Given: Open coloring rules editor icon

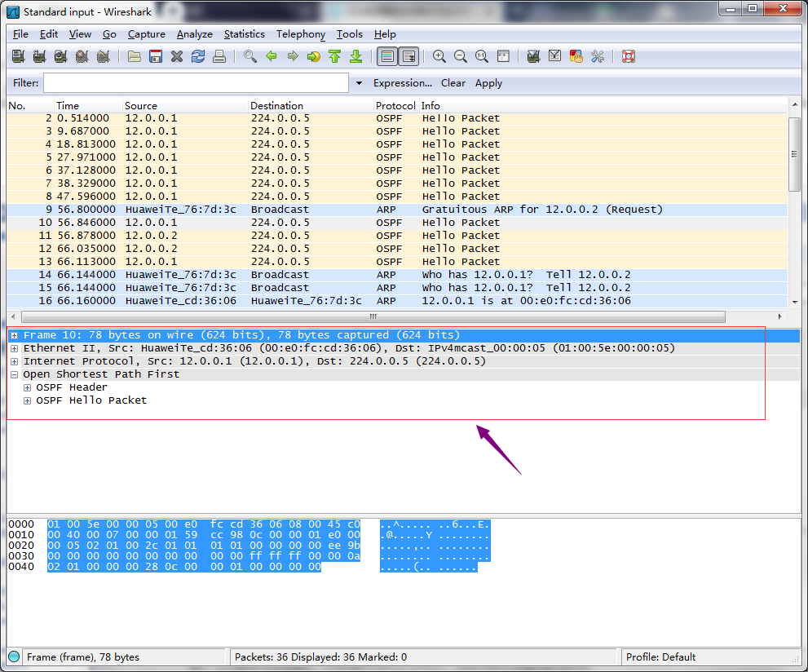Looking at the screenshot, I should pyautogui.click(x=576, y=56).
